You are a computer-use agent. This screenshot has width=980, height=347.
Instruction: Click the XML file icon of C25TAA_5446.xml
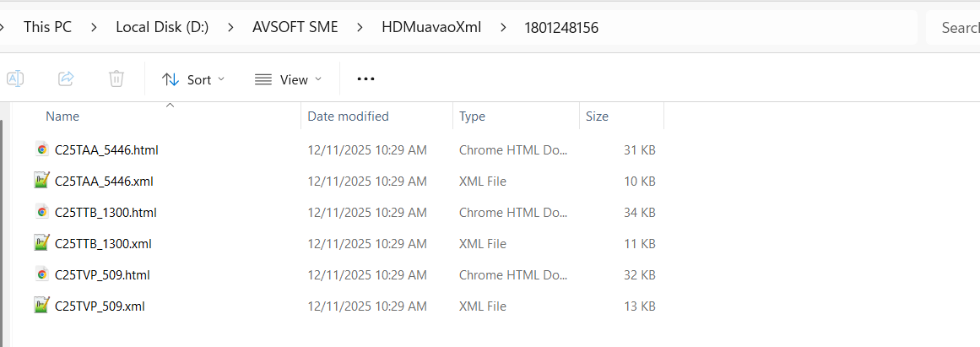(41, 181)
